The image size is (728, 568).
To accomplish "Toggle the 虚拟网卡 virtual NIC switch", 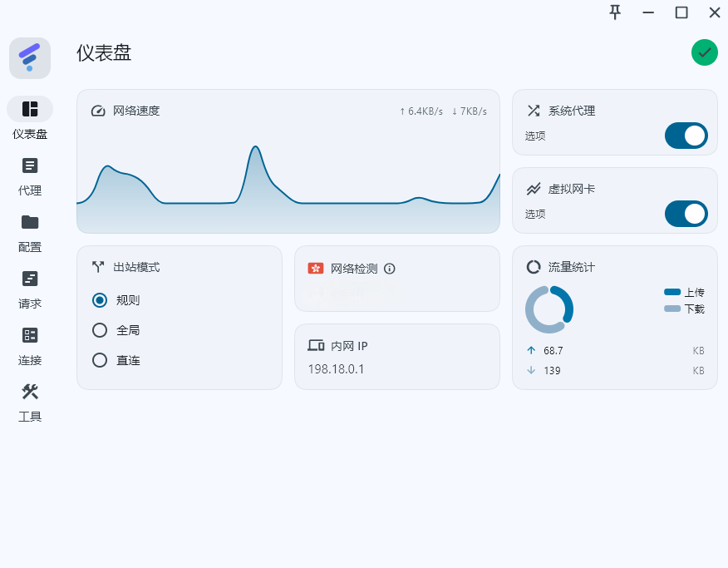I will [x=686, y=214].
